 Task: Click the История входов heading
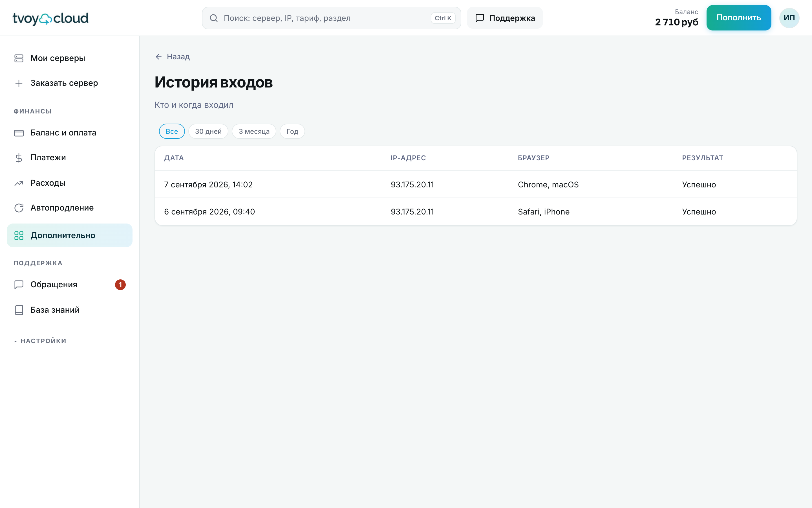point(213,82)
